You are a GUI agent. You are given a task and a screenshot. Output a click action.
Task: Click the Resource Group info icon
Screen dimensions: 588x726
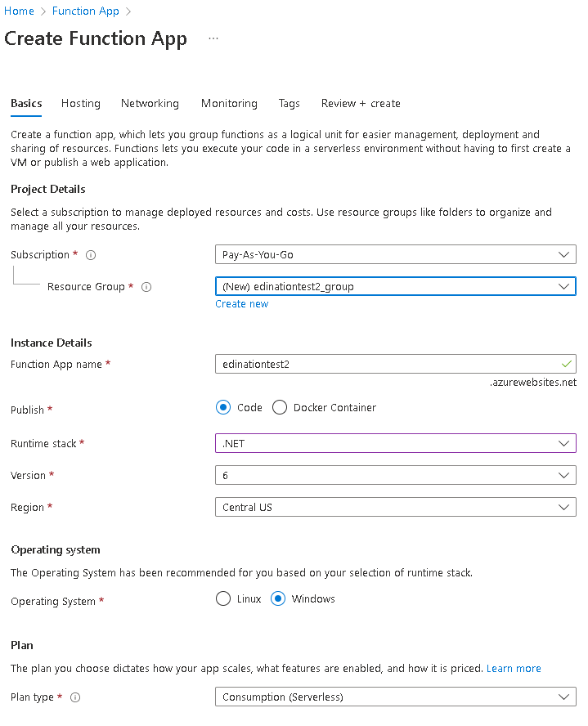[x=146, y=287]
